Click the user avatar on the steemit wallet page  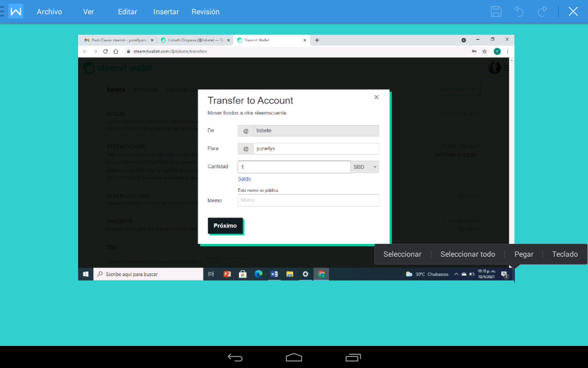[x=494, y=68]
